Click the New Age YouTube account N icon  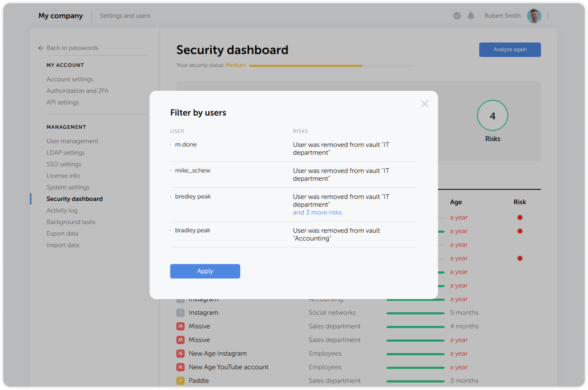(x=180, y=367)
